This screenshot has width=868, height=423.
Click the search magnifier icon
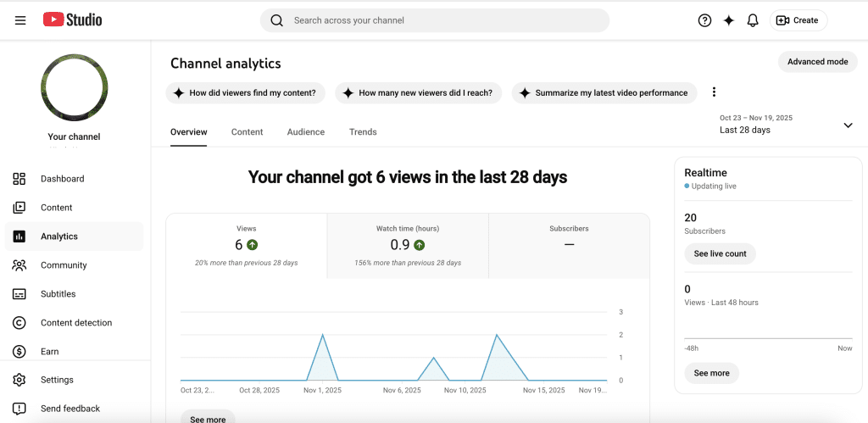[277, 20]
